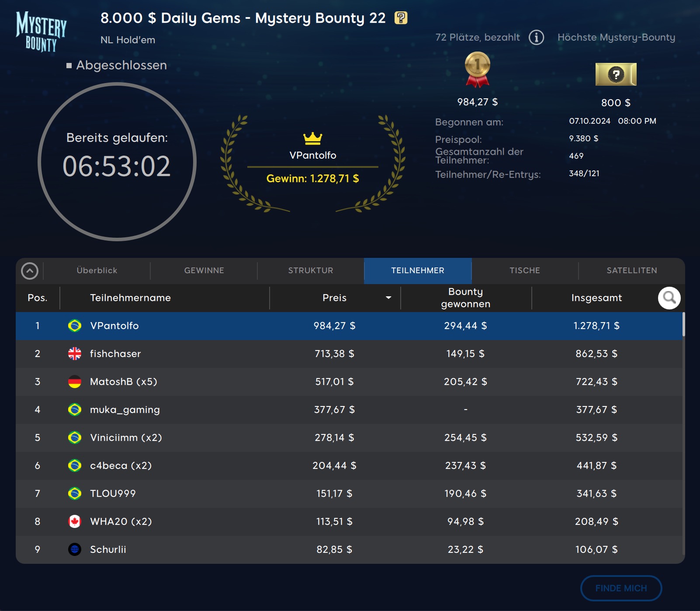Image resolution: width=700 pixels, height=611 pixels.
Task: Click the German flag beside MatoshB
Action: 75,382
